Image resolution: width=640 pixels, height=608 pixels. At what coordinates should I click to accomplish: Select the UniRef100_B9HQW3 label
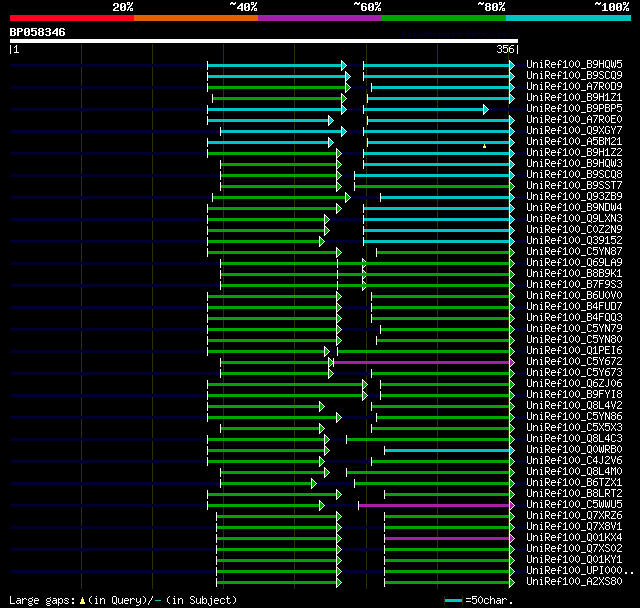point(574,164)
